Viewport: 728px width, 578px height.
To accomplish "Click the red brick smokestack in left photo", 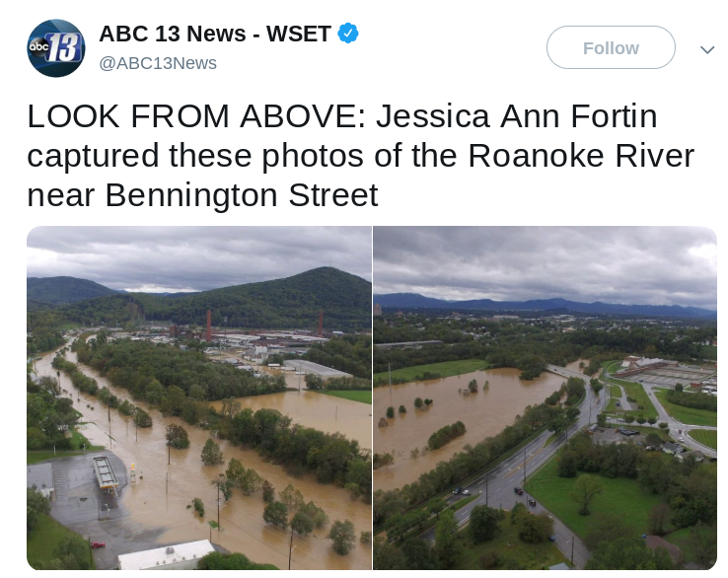I will click(208, 325).
